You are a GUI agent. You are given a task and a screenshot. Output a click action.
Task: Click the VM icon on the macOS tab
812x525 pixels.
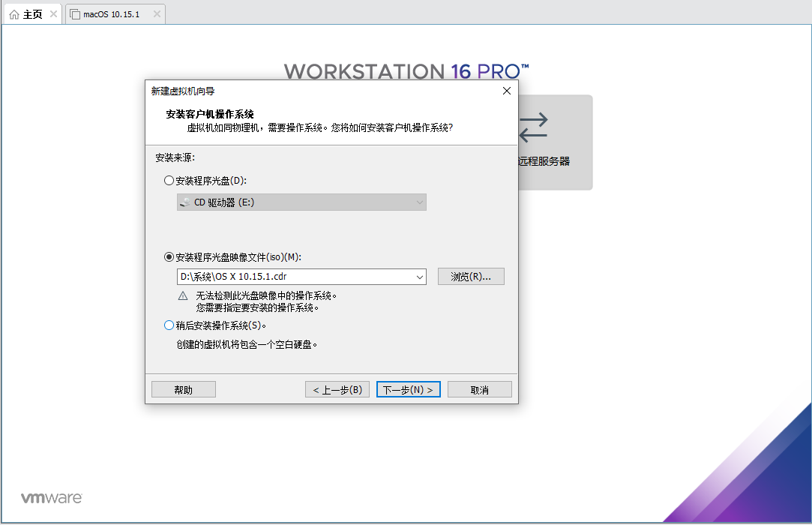pyautogui.click(x=75, y=14)
